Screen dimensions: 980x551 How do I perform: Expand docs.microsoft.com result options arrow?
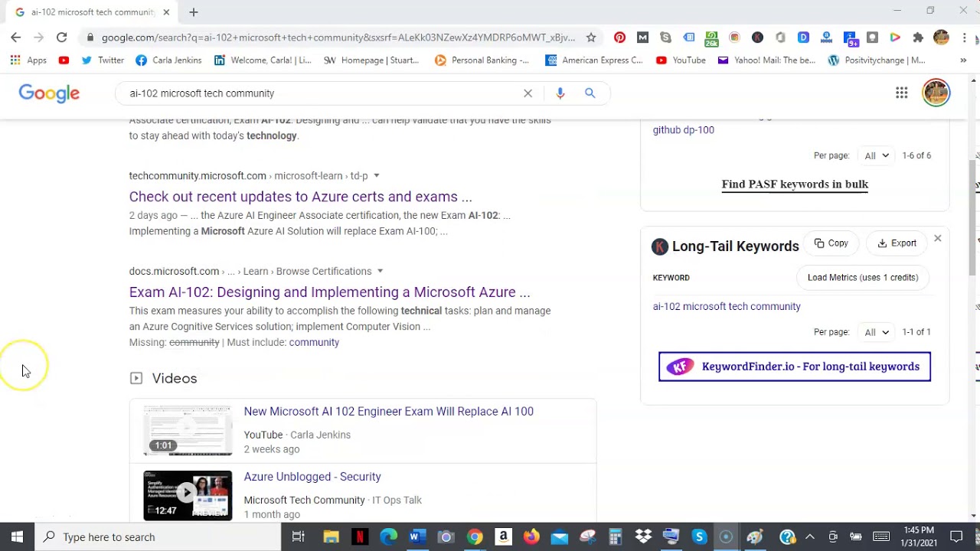click(x=380, y=272)
